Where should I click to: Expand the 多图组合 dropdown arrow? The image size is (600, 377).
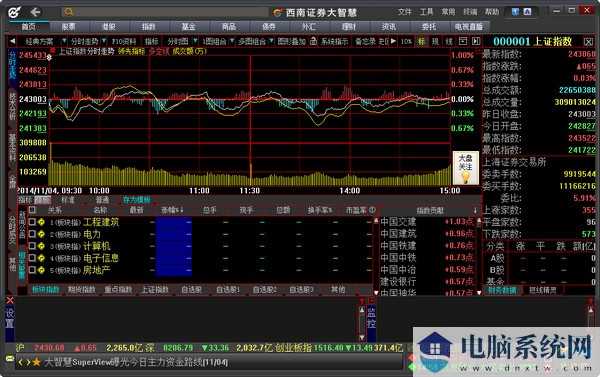(271, 41)
